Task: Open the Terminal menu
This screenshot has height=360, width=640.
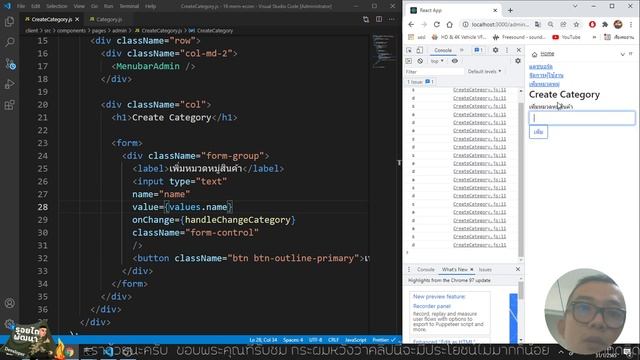Action: [129, 6]
